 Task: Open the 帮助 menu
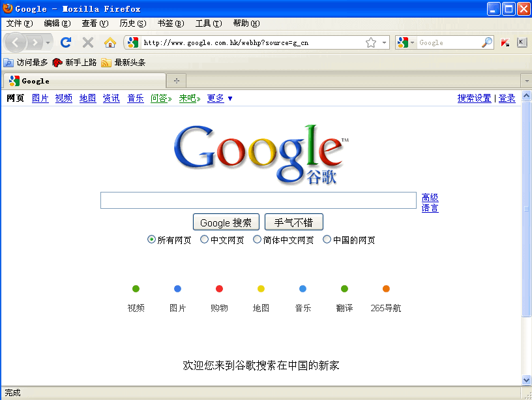(x=246, y=23)
